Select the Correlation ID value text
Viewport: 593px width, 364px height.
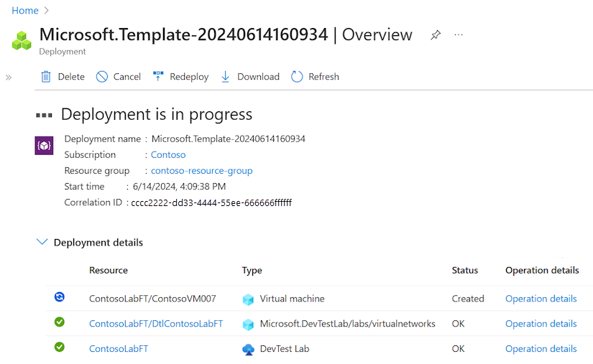211,202
